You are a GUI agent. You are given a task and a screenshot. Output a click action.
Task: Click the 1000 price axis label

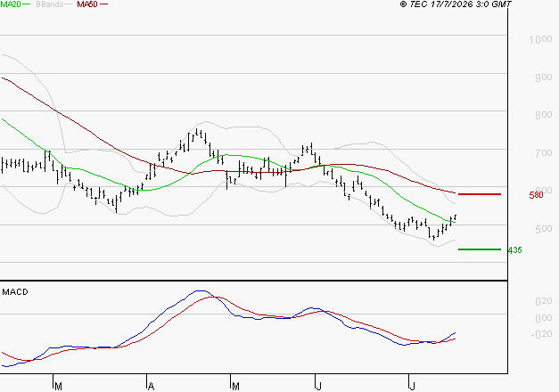click(540, 39)
